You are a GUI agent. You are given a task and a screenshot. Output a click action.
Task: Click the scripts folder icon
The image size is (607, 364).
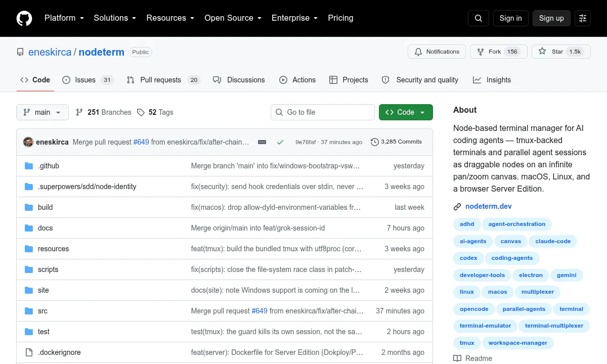point(29,269)
